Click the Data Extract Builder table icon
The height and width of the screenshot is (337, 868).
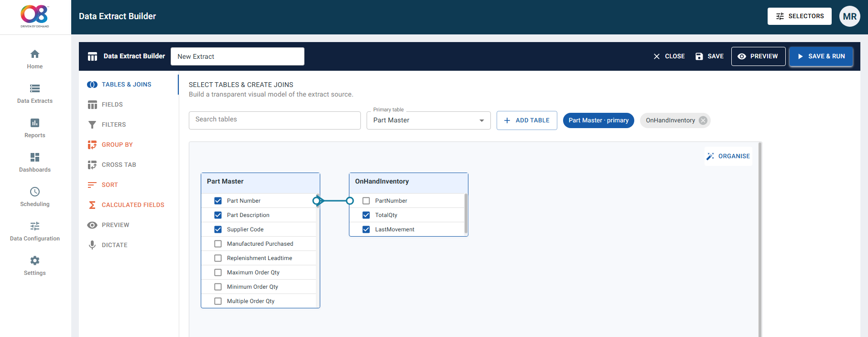pyautogui.click(x=93, y=56)
